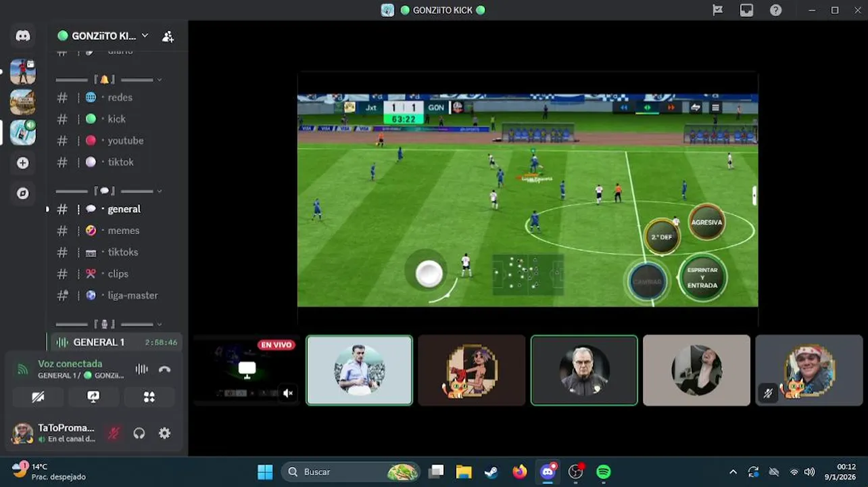Select the second server avatar in sidebar
The height and width of the screenshot is (487, 868).
23,102
